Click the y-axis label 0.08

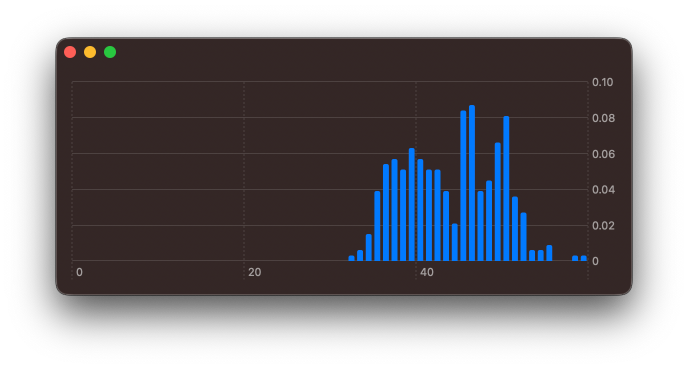(x=603, y=118)
